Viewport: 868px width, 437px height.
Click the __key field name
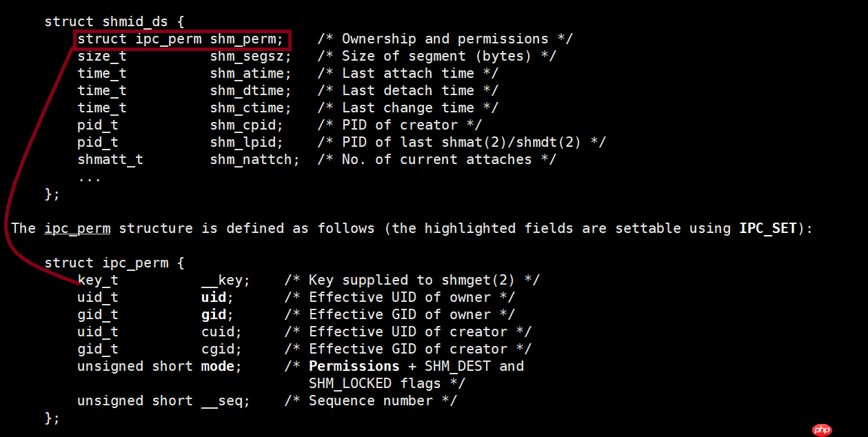click(x=225, y=281)
